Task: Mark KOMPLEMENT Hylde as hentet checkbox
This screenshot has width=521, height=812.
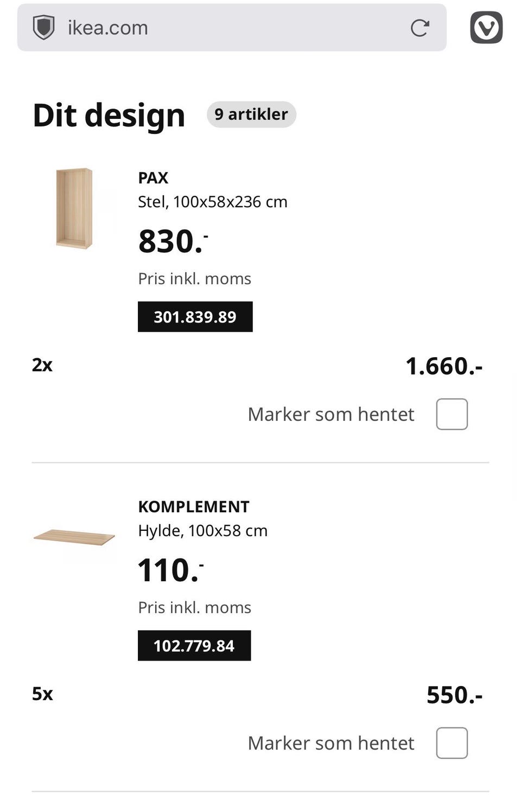Action: pos(452,743)
